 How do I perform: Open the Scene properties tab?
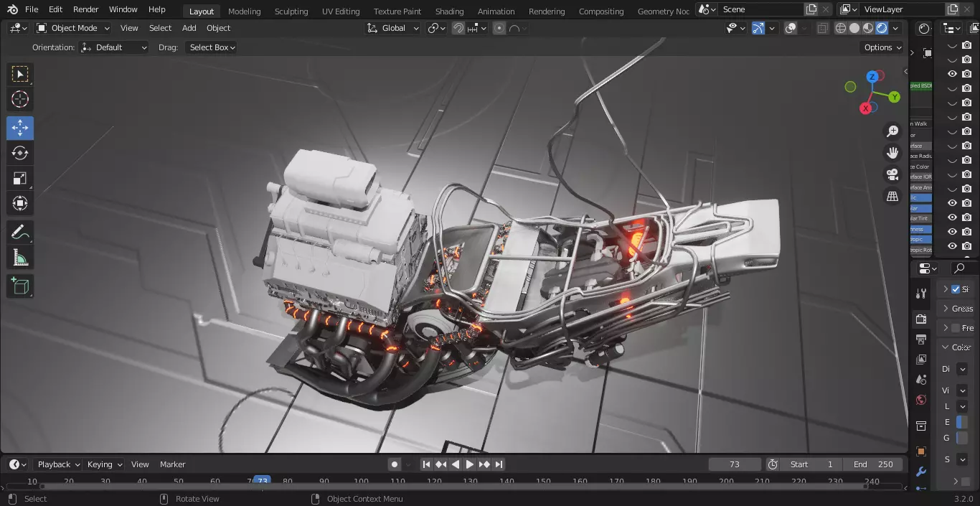pyautogui.click(x=921, y=379)
